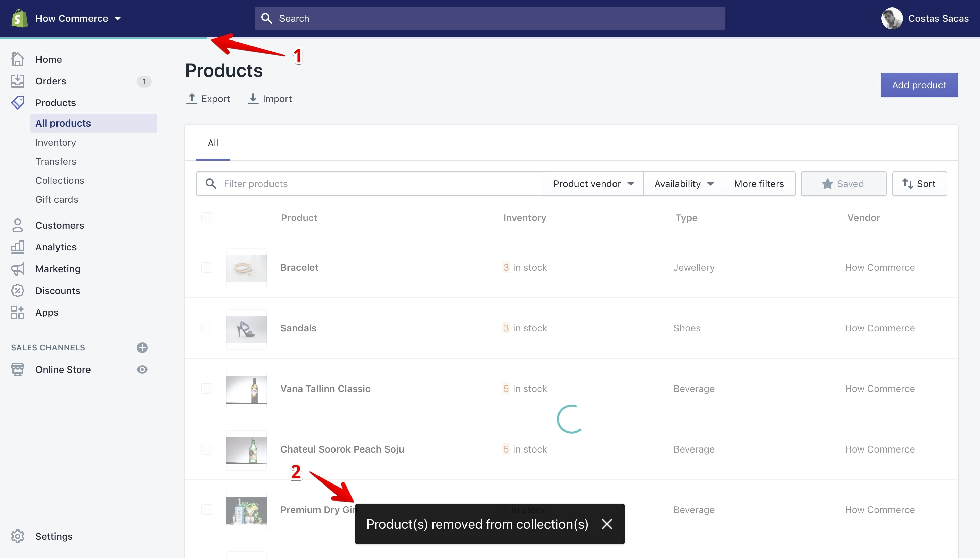Viewport: 980px width, 558px height.
Task: Click the Filter products input field
Action: [369, 184]
